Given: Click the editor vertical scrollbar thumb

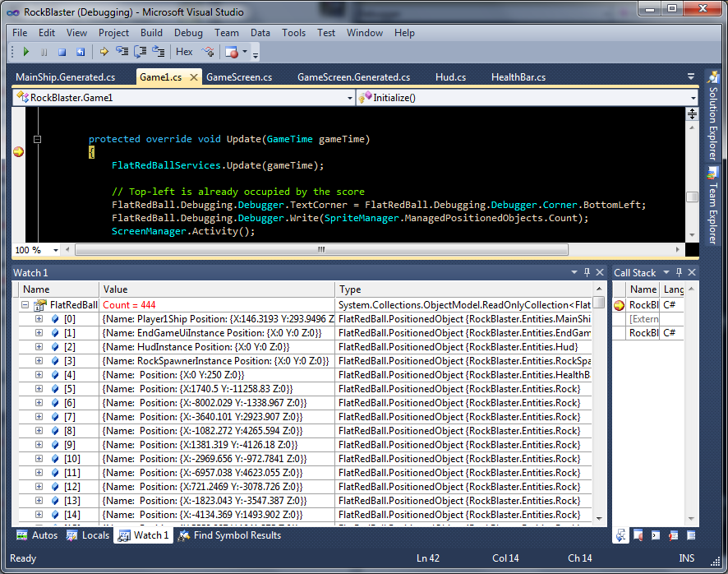Looking at the screenshot, I should pyautogui.click(x=692, y=197).
